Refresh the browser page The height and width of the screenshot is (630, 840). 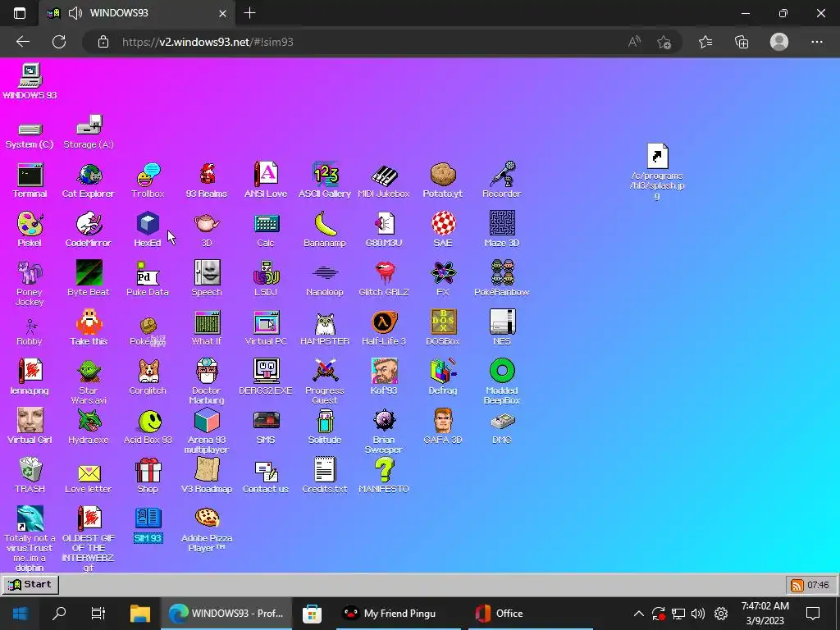point(59,42)
